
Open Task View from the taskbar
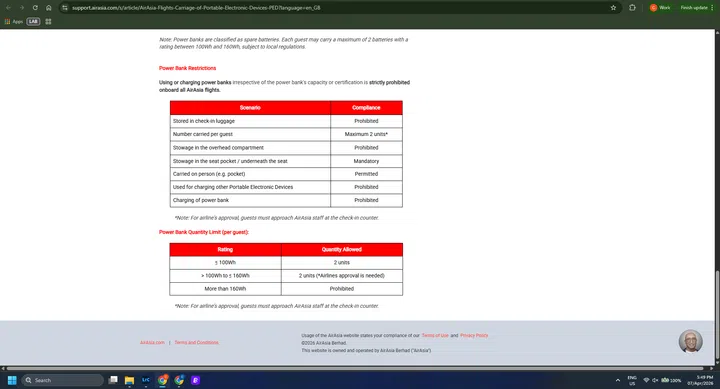[x=113, y=380]
